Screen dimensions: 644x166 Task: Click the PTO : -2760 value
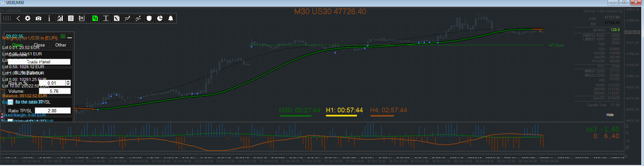[x=609, y=66]
